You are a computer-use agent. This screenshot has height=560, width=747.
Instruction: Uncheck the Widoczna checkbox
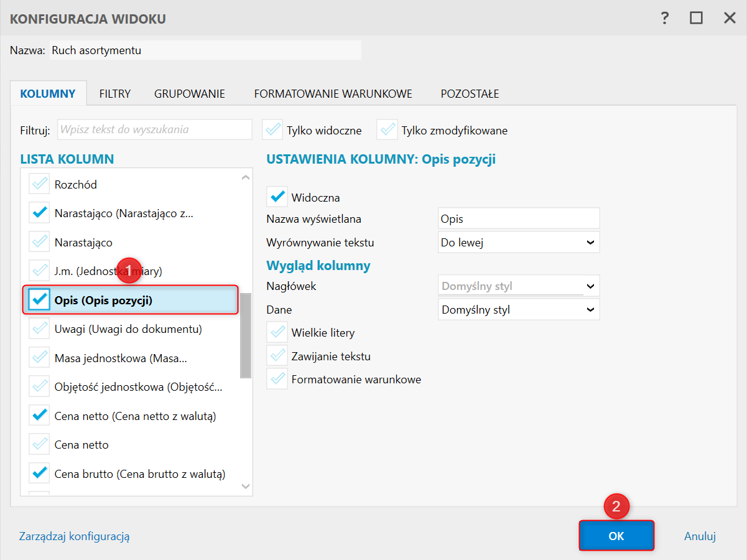[277, 197]
